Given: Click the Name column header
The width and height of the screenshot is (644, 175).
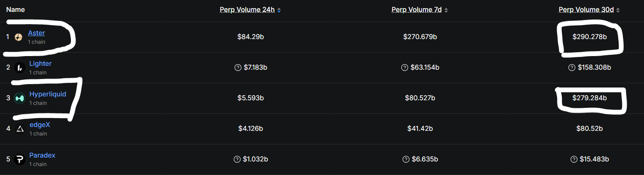Looking at the screenshot, I should pos(15,9).
